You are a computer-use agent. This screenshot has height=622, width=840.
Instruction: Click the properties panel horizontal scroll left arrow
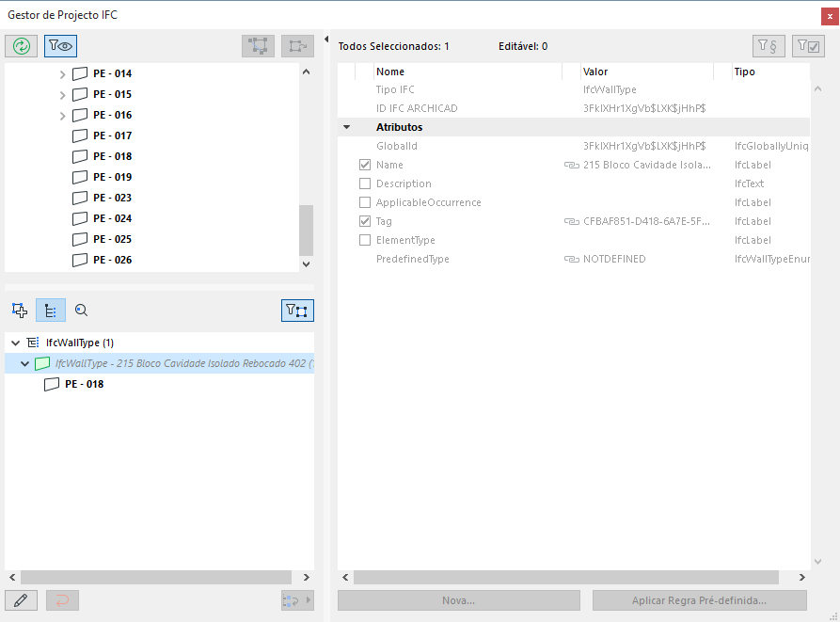pyautogui.click(x=345, y=577)
